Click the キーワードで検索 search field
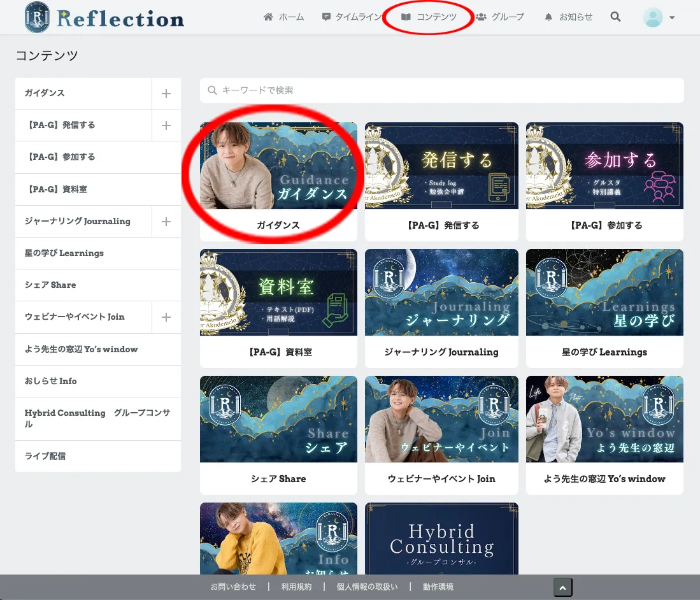The image size is (700, 600). pyautogui.click(x=441, y=90)
